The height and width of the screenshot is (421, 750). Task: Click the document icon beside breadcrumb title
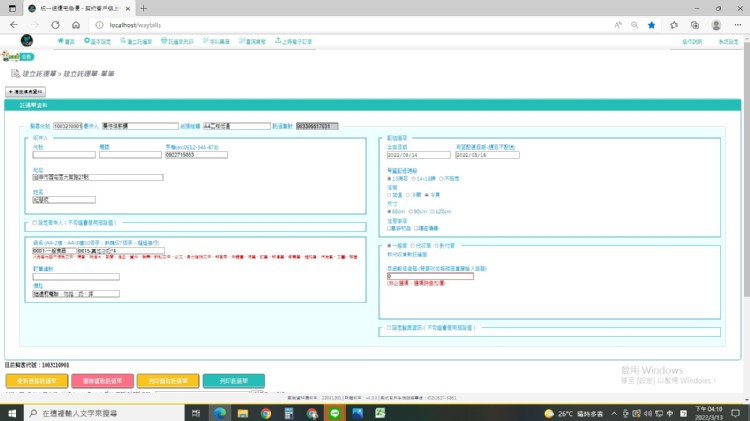tap(15, 74)
